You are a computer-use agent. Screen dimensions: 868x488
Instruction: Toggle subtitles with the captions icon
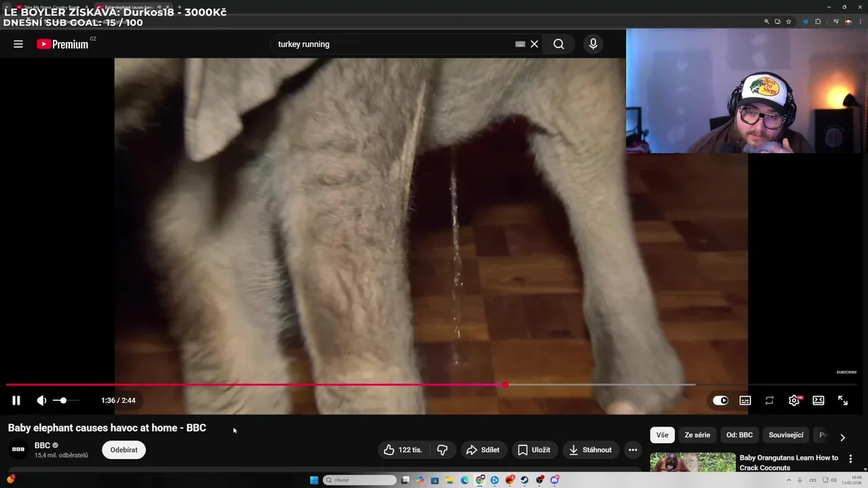pos(745,401)
